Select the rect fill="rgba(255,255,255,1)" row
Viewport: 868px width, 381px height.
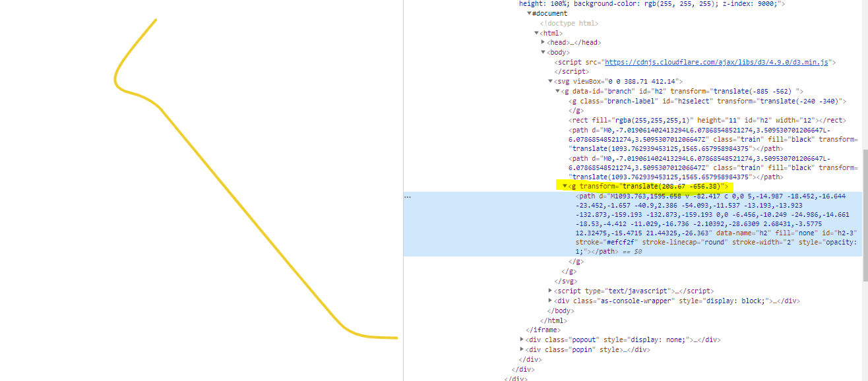pyautogui.click(x=707, y=120)
